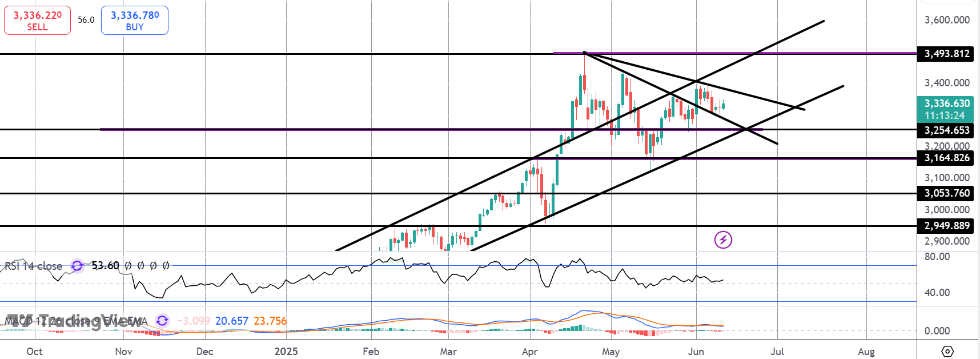
Task: Select the MACD 12 26 close legend title
Action: tap(77, 321)
